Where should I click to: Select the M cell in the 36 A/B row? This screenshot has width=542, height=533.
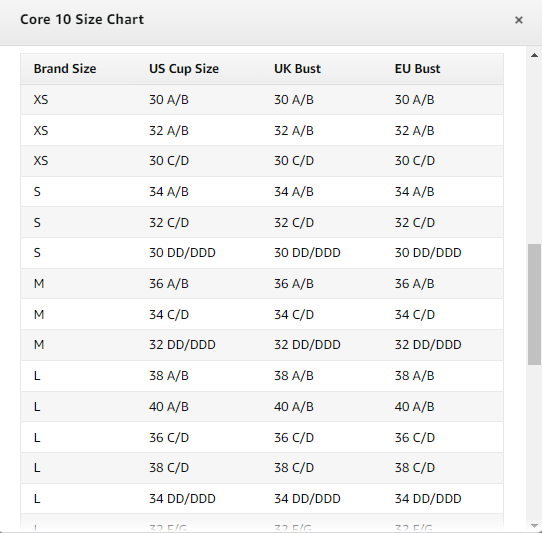coord(39,284)
